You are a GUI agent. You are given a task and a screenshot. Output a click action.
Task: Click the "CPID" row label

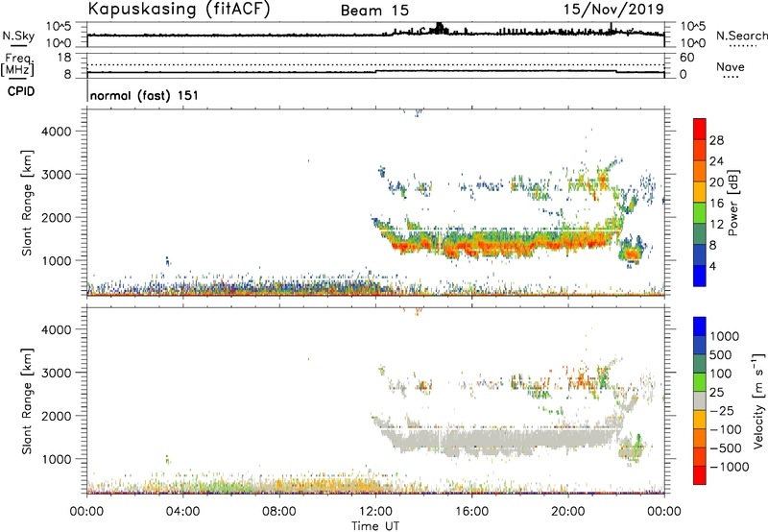(21, 91)
